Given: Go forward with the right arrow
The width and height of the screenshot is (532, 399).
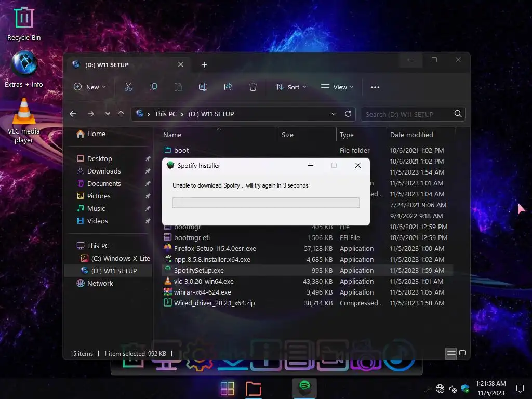Looking at the screenshot, I should [91, 114].
